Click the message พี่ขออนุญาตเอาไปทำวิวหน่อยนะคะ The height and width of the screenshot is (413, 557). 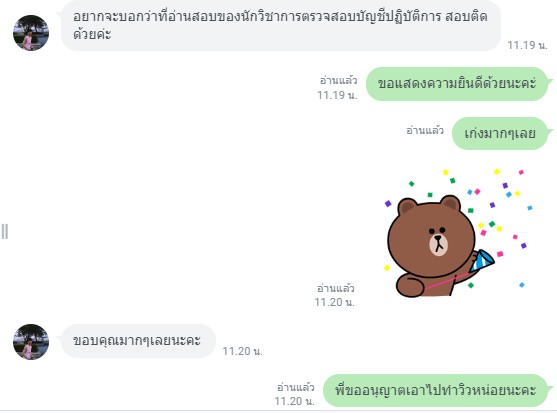point(436,390)
